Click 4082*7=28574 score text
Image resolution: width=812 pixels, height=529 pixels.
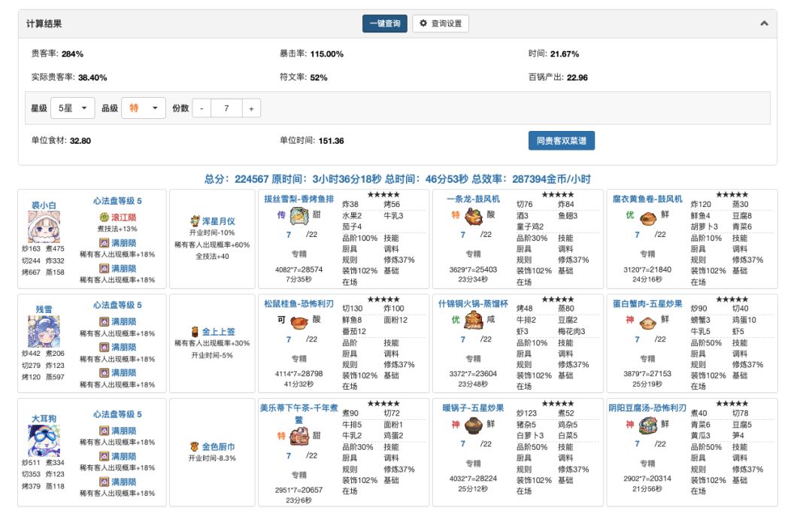point(298,269)
